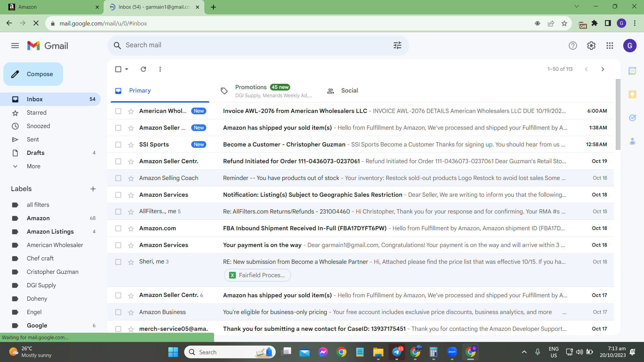This screenshot has width=644, height=362.
Task: Stop loading the page in browser toolbar
Action: [36, 23]
